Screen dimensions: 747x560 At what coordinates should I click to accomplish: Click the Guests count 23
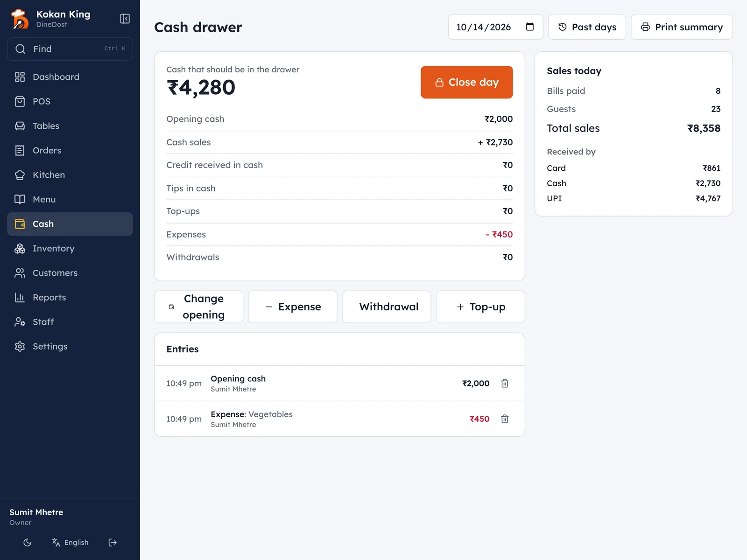tap(716, 109)
